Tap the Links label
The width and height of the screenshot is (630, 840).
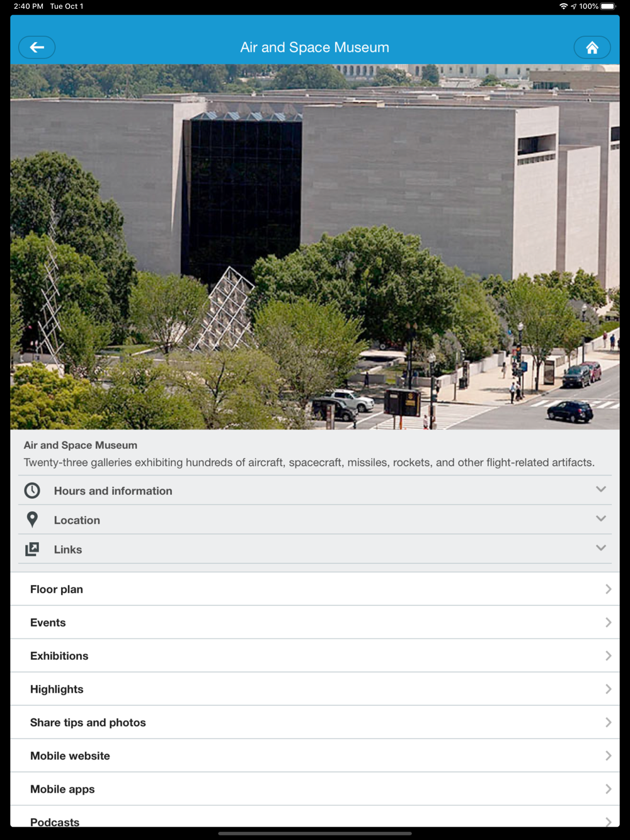[68, 549]
